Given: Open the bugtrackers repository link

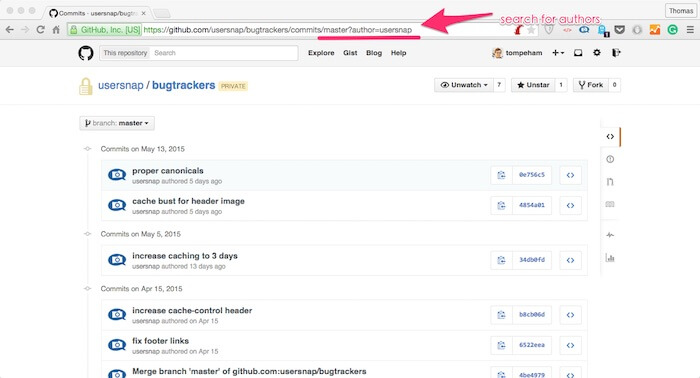Looking at the screenshot, I should (183, 85).
